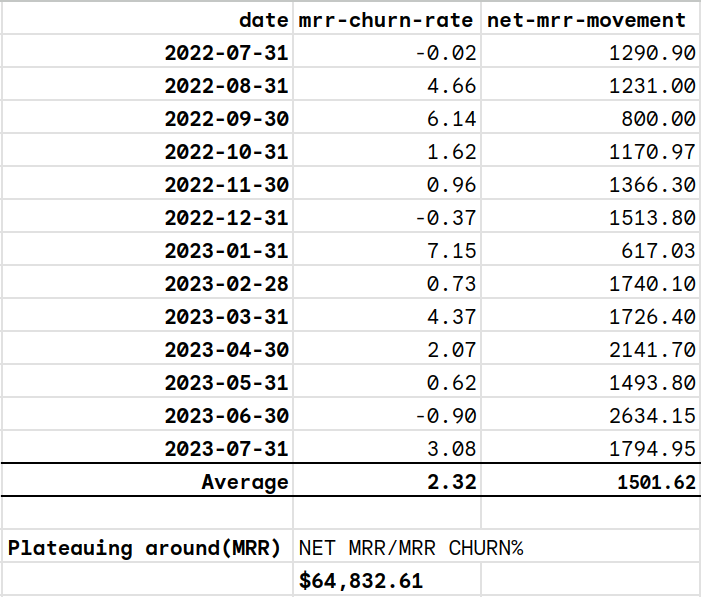
Task: Click the Plateauing around(MRR) label cell
Action: (147, 546)
